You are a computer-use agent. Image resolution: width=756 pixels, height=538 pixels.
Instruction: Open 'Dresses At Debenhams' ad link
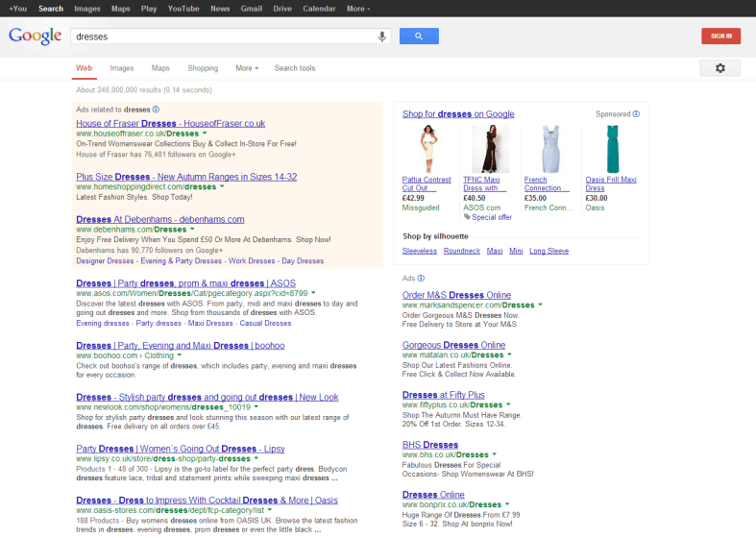click(160, 219)
